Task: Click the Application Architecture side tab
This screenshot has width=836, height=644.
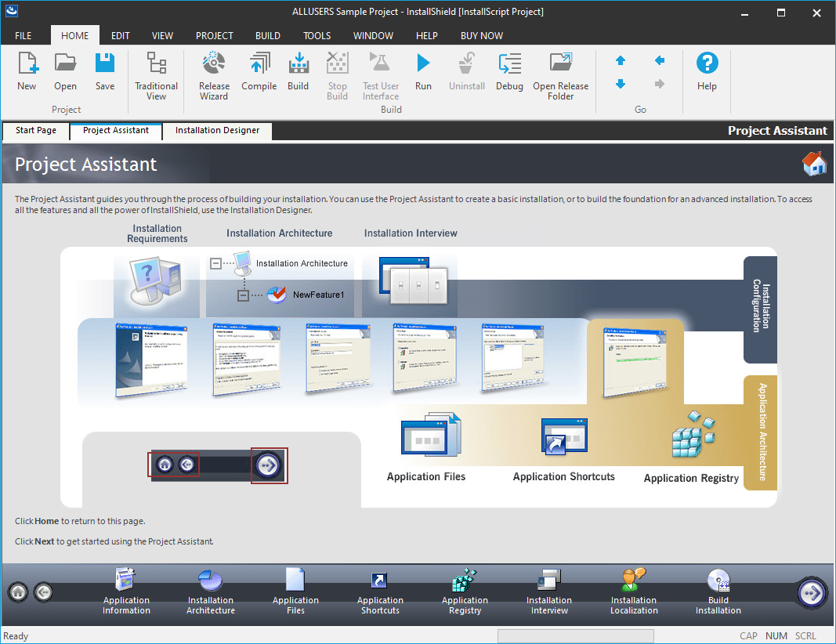Action: pyautogui.click(x=761, y=432)
